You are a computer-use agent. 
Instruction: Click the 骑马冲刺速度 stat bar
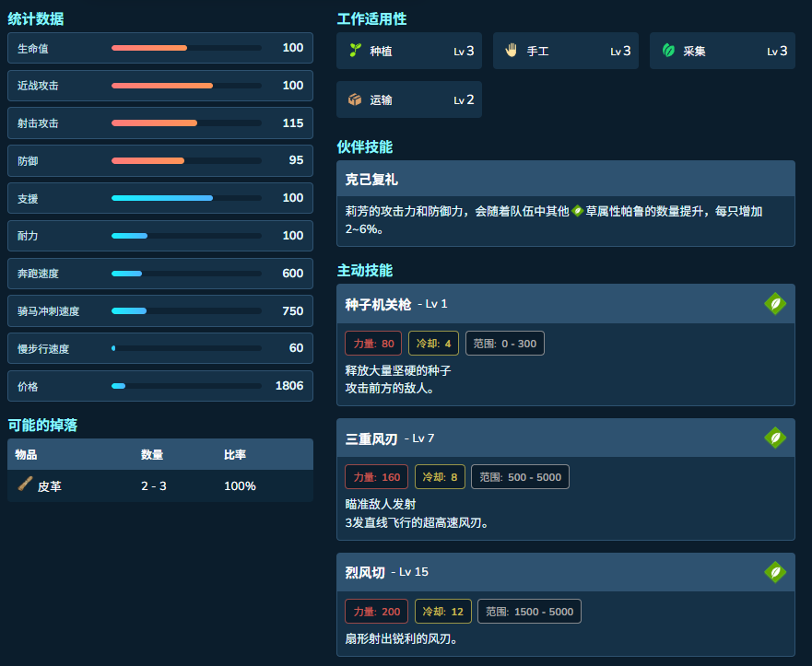pos(186,311)
